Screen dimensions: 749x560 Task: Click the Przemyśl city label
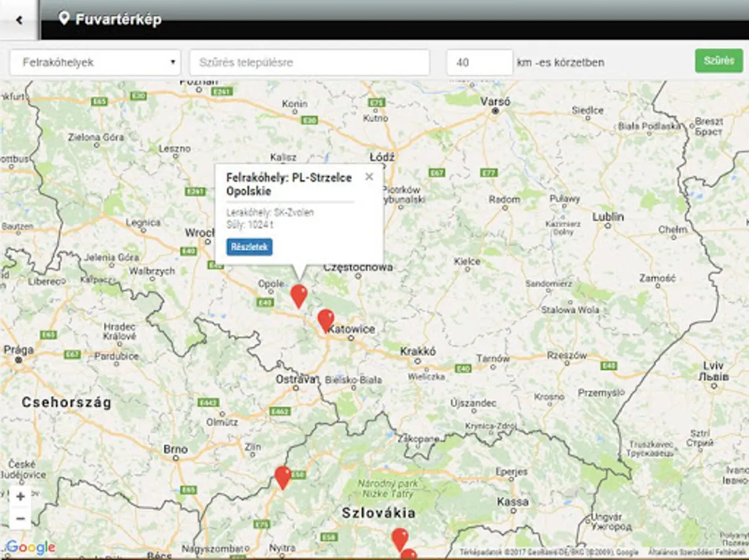pos(601,393)
